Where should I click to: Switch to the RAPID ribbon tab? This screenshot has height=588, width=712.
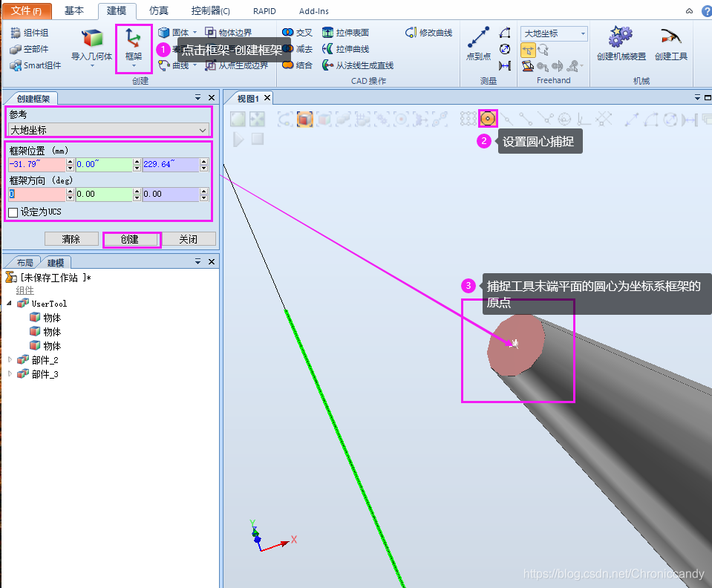[x=264, y=11]
